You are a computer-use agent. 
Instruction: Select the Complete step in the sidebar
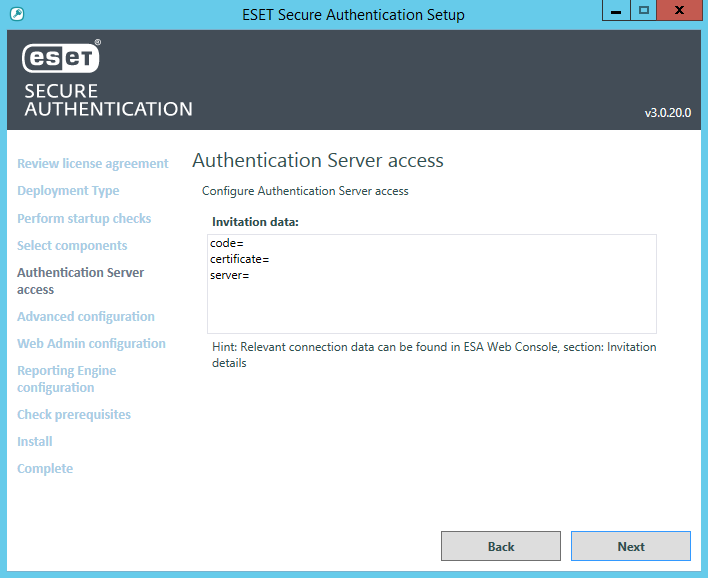click(x=45, y=468)
